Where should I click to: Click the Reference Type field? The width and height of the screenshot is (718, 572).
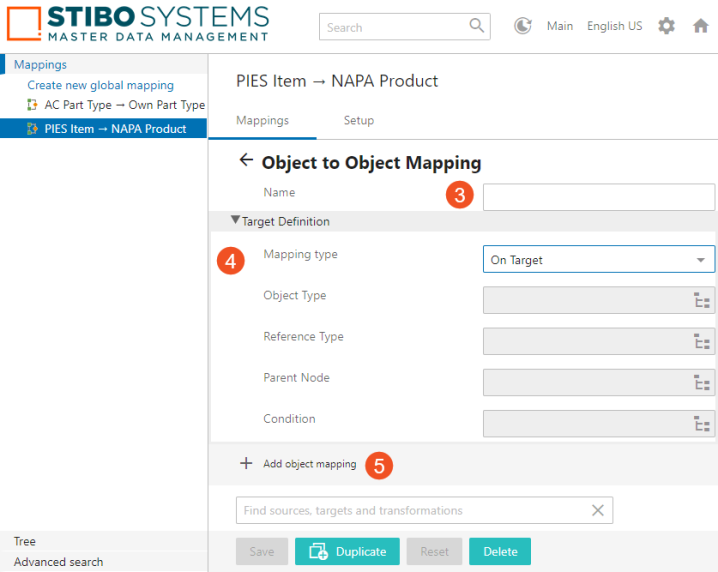(x=598, y=341)
